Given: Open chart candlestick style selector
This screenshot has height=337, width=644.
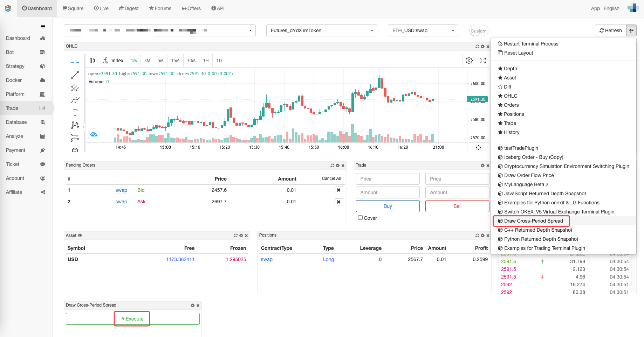Looking at the screenshot, I should coord(92,61).
